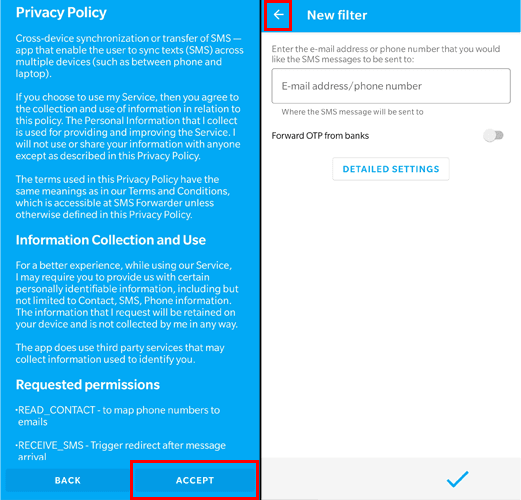This screenshot has width=521, height=500.
Task: Select the Privacy Policy heading
Action: pos(61,13)
